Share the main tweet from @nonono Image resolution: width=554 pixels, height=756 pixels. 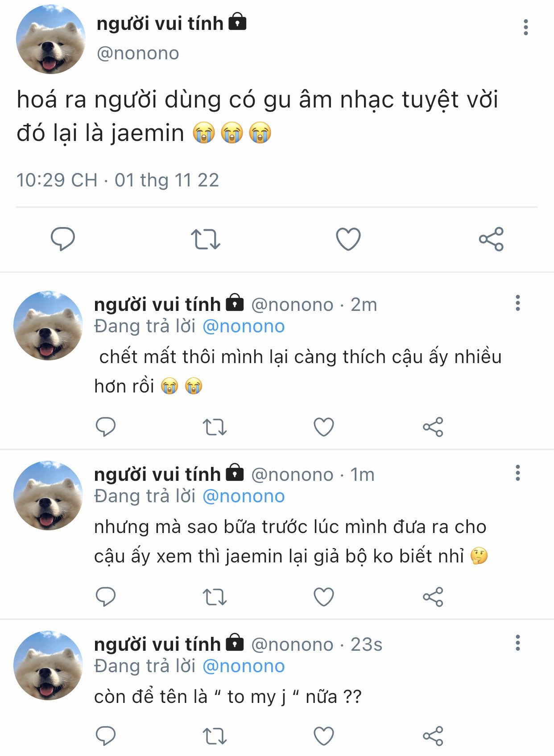click(491, 239)
